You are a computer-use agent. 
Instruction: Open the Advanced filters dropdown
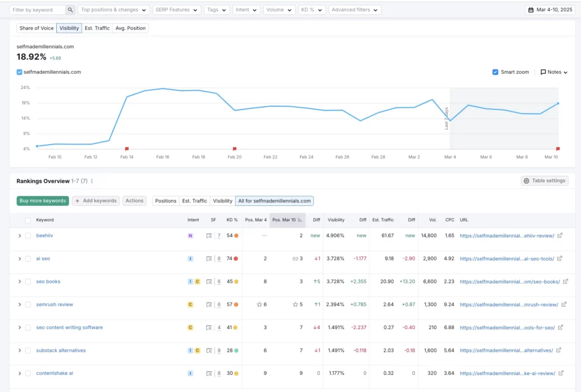[x=355, y=10]
